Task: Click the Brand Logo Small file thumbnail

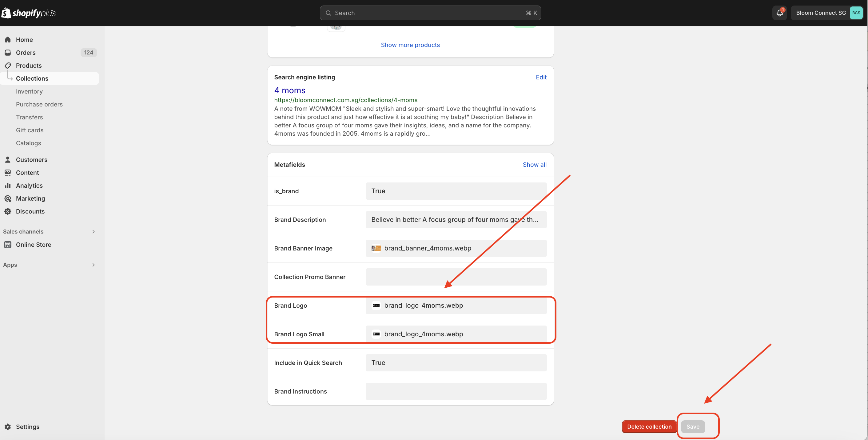Action: 376,334
